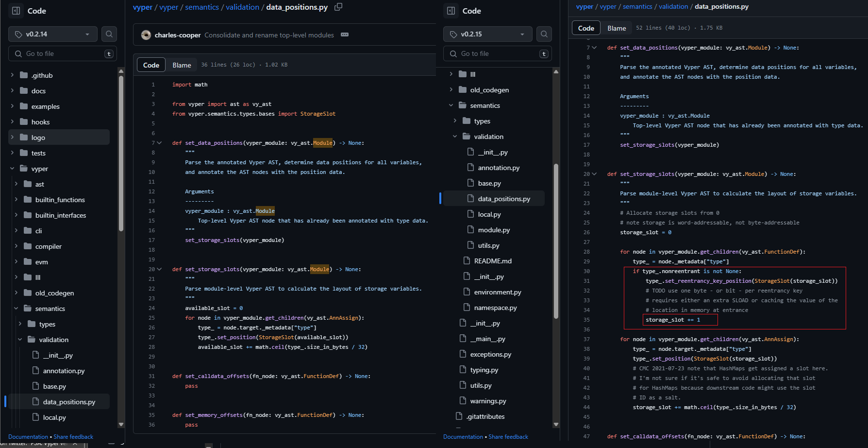Viewport: 868px width, 448px height.
Task: Select data_positions.py in left tree
Action: click(x=59, y=402)
